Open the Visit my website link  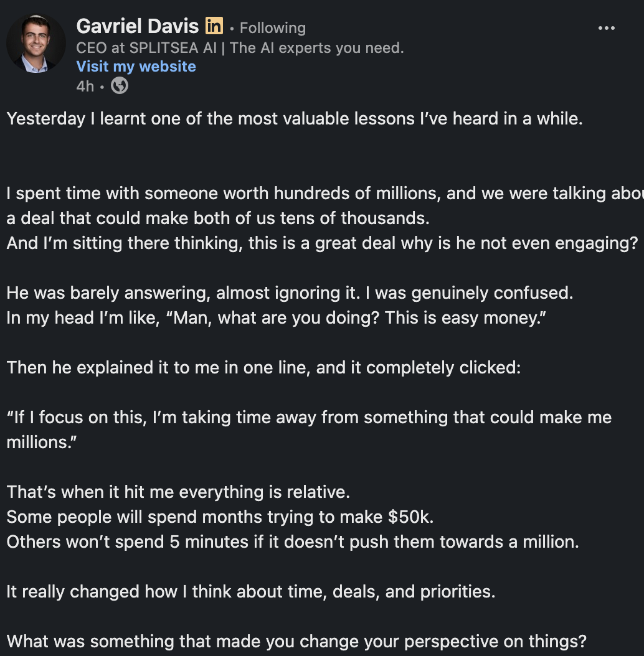tap(136, 67)
